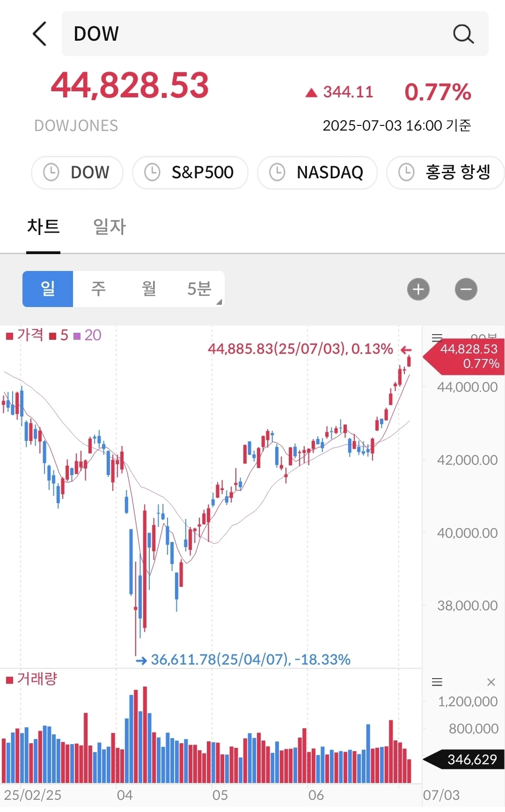
Task: Zoom out chart with minus icon
Action: tap(466, 289)
